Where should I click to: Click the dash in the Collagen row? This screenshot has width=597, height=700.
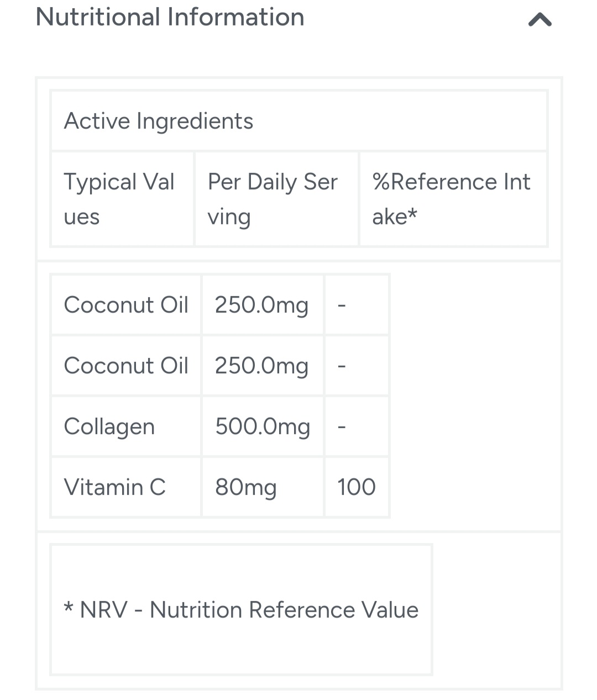coord(342,427)
